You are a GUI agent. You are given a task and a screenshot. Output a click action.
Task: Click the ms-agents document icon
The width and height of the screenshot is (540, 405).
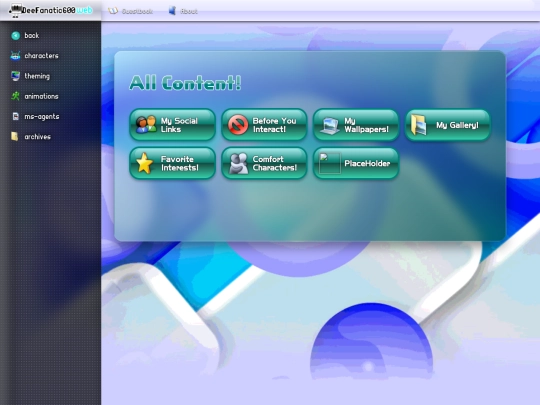click(15, 116)
